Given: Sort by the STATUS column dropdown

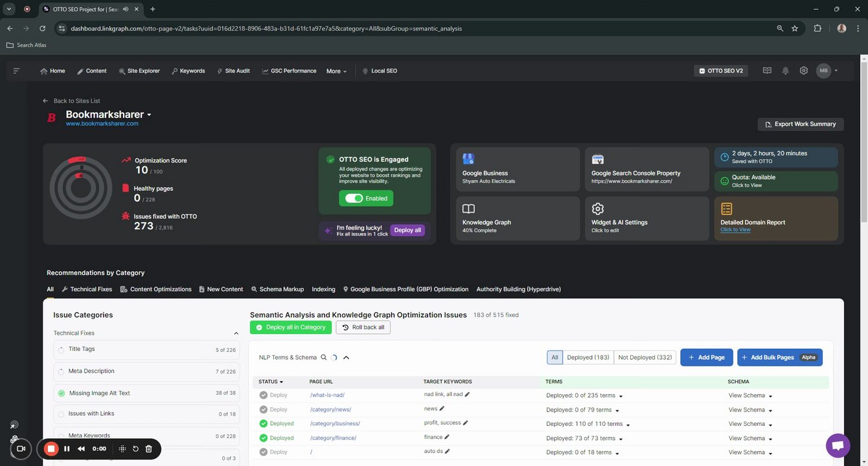Looking at the screenshot, I should (271, 382).
